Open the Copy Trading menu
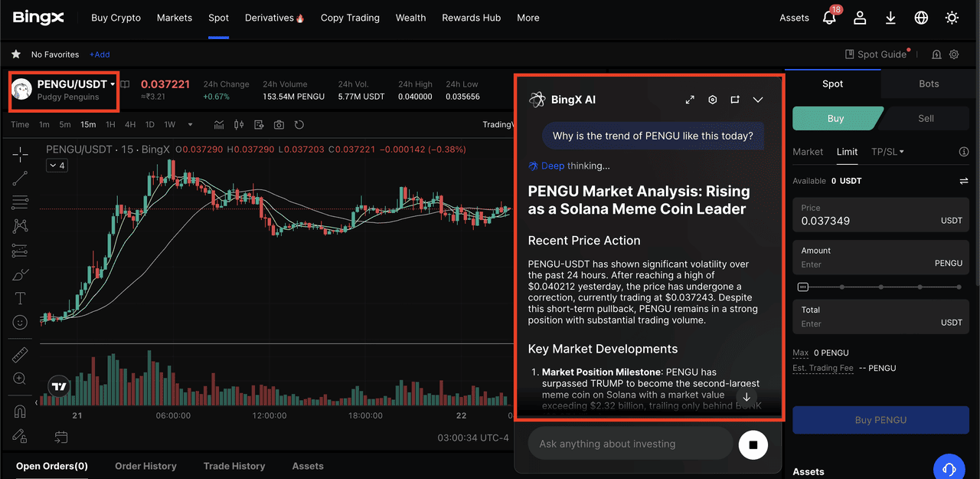This screenshot has height=479, width=980. pyautogui.click(x=350, y=18)
